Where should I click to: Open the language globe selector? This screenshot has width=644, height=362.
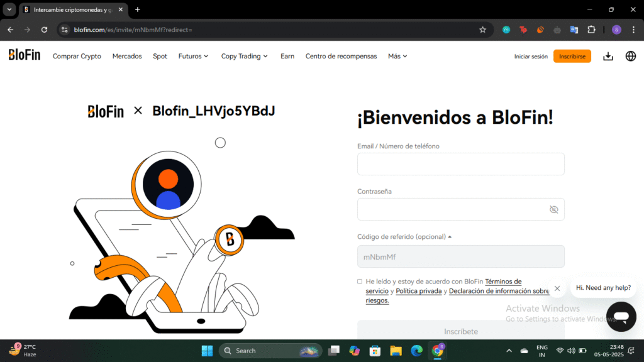click(x=630, y=56)
